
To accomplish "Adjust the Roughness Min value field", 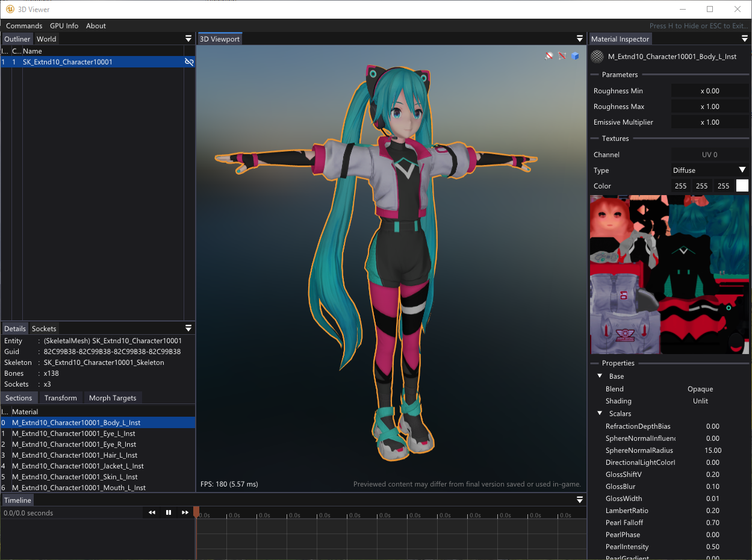I will point(710,91).
